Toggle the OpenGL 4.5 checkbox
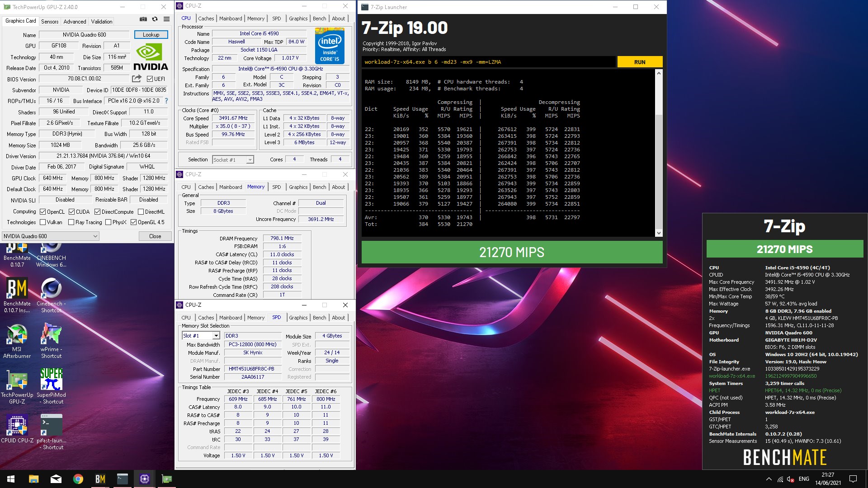The image size is (868, 488). coord(133,222)
